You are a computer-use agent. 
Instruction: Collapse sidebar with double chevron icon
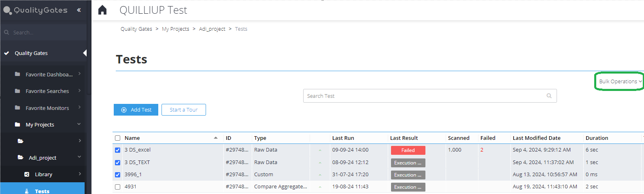click(x=79, y=10)
